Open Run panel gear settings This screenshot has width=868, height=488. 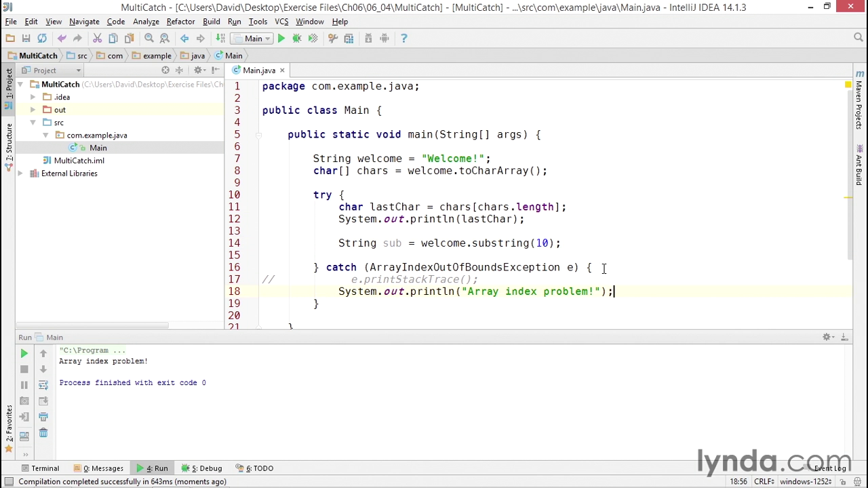click(828, 337)
